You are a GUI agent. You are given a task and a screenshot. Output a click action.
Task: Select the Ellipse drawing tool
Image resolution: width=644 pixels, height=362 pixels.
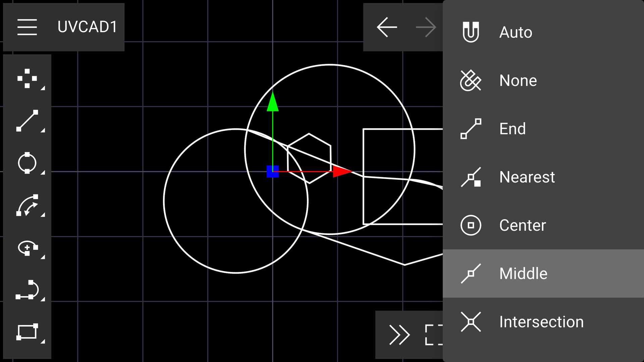click(27, 248)
